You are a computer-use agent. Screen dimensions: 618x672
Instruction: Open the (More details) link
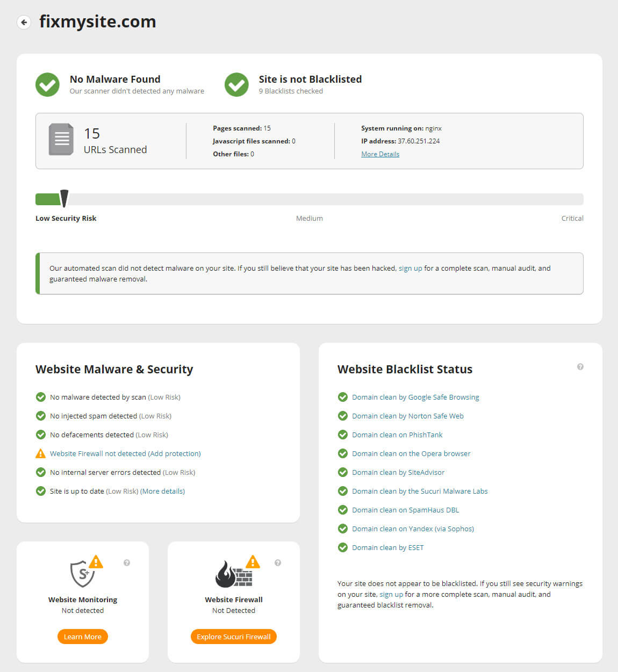pos(162,491)
